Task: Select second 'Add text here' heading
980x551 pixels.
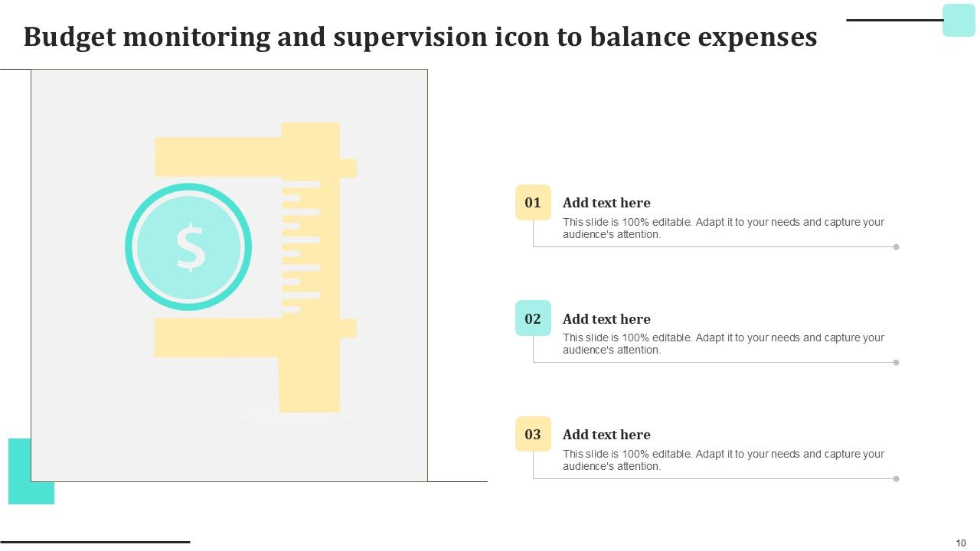Action: (x=606, y=319)
